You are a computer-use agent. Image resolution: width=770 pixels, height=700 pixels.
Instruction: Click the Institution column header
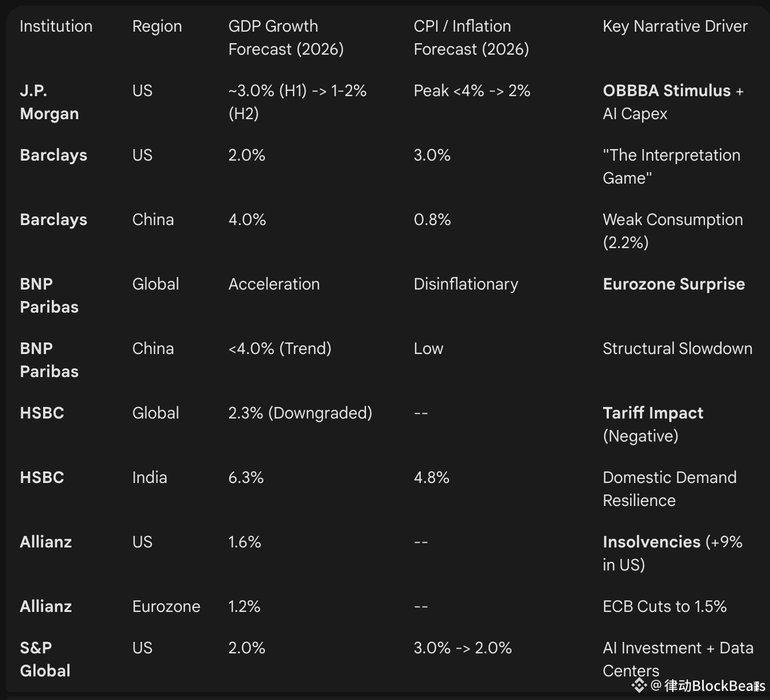56,26
